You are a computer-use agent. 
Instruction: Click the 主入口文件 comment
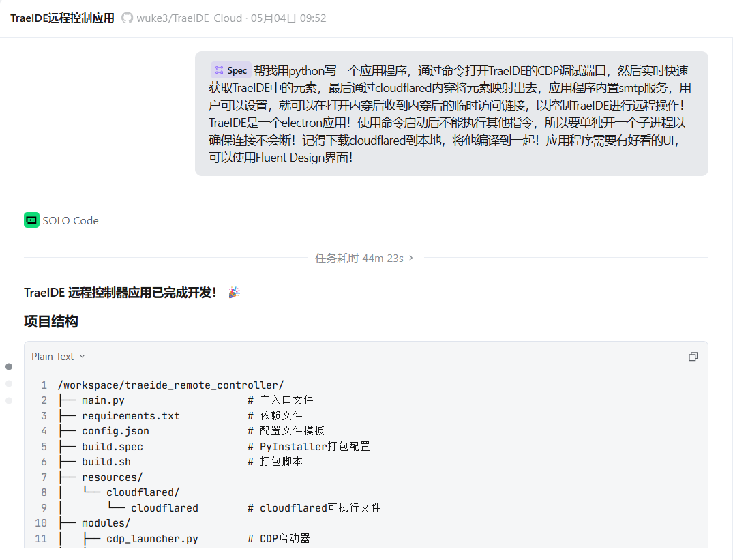(x=280, y=400)
